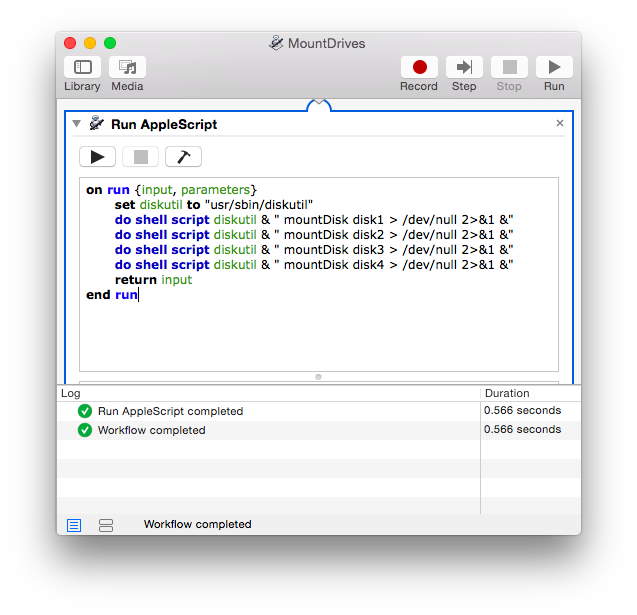Click the script line mounting disk3

314,250
